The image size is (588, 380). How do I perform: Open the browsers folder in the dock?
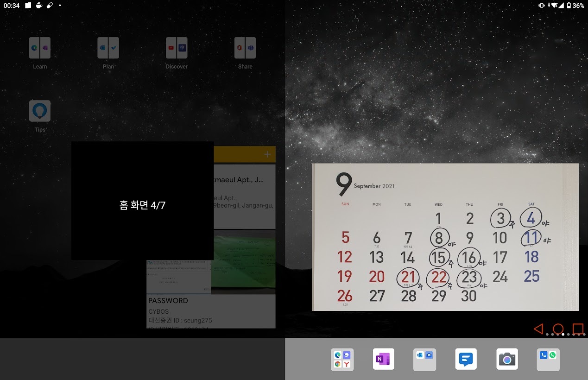pyautogui.click(x=342, y=360)
